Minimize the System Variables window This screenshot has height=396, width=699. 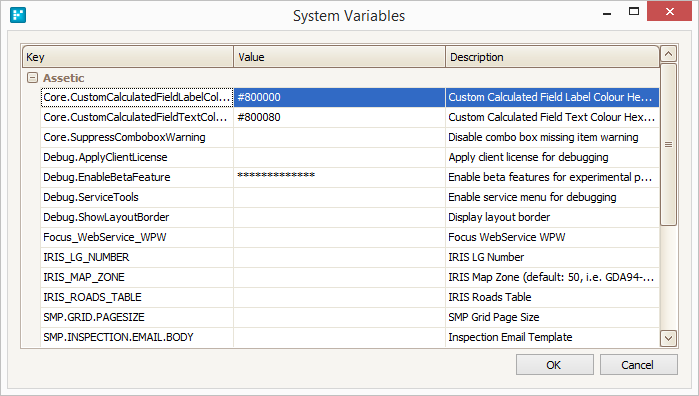(607, 12)
